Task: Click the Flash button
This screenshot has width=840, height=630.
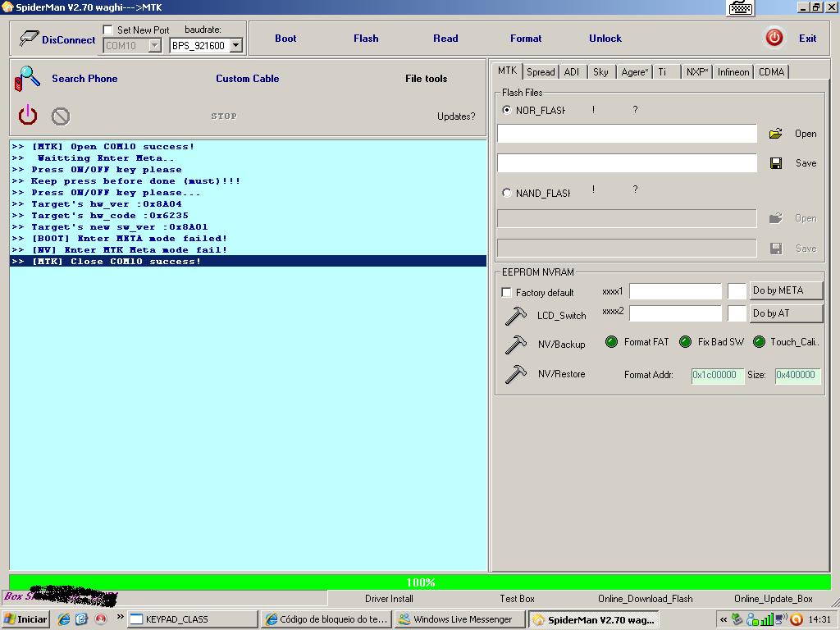Action: (366, 38)
